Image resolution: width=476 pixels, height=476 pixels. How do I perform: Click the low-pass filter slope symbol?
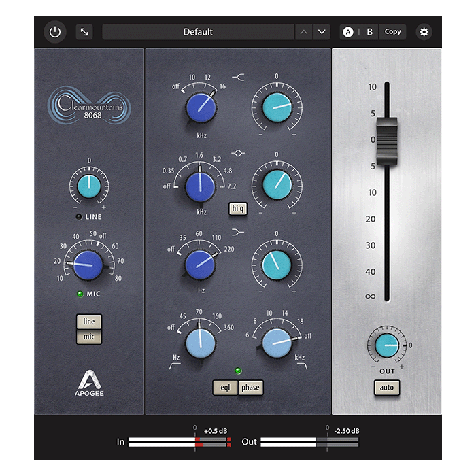pos(302,367)
